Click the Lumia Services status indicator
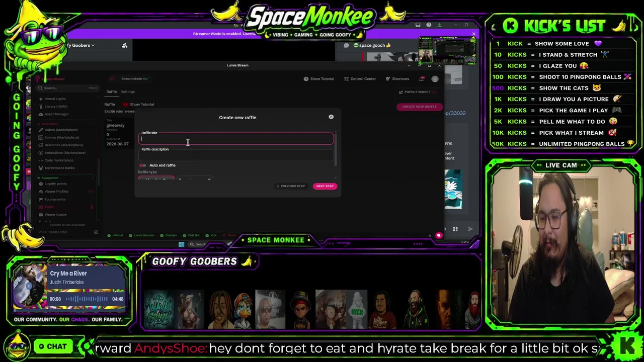The height and width of the screenshot is (362, 644). tap(142, 235)
